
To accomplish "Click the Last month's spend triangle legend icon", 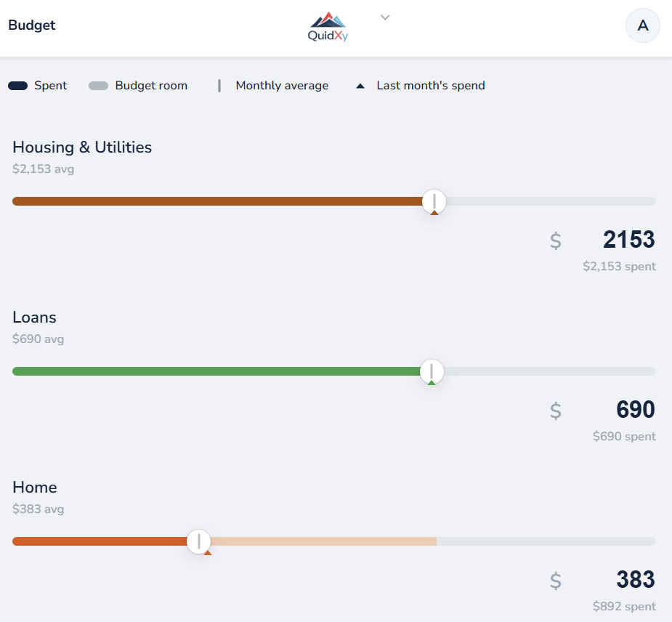I will click(x=360, y=86).
